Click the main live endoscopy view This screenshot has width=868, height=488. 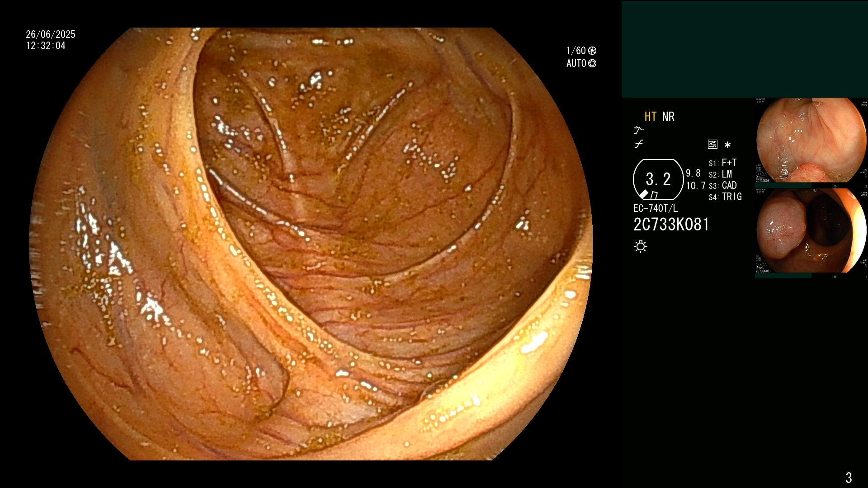tap(311, 244)
